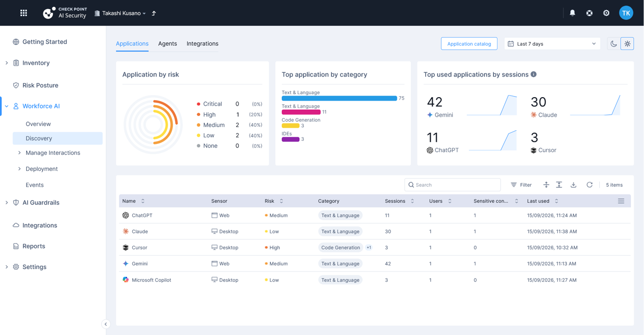Sort the table by Risk column
This screenshot has height=335, width=644.
pyautogui.click(x=281, y=201)
